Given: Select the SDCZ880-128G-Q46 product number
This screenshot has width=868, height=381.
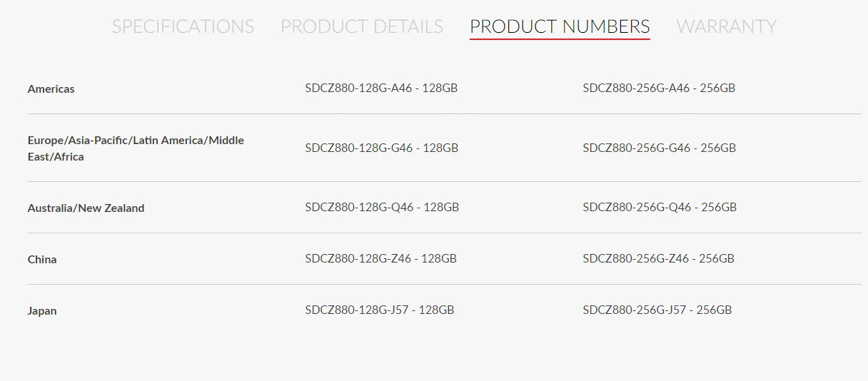Looking at the screenshot, I should coord(382,208).
